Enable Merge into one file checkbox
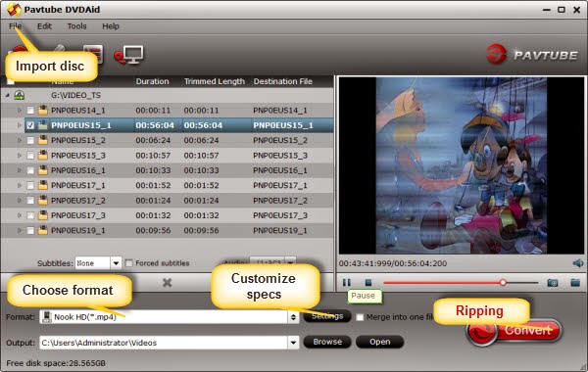Screen dimensions: 588x372 coord(360,317)
